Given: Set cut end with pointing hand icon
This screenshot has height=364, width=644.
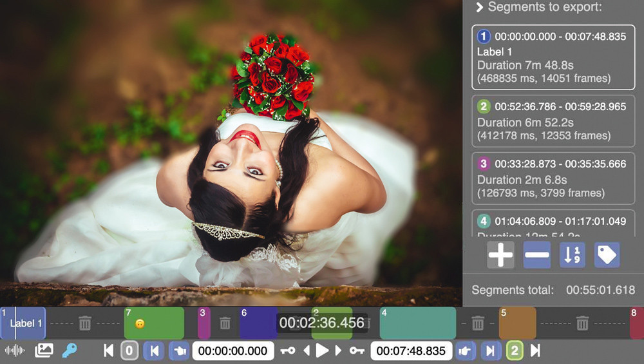Looking at the screenshot, I should click(x=464, y=351).
